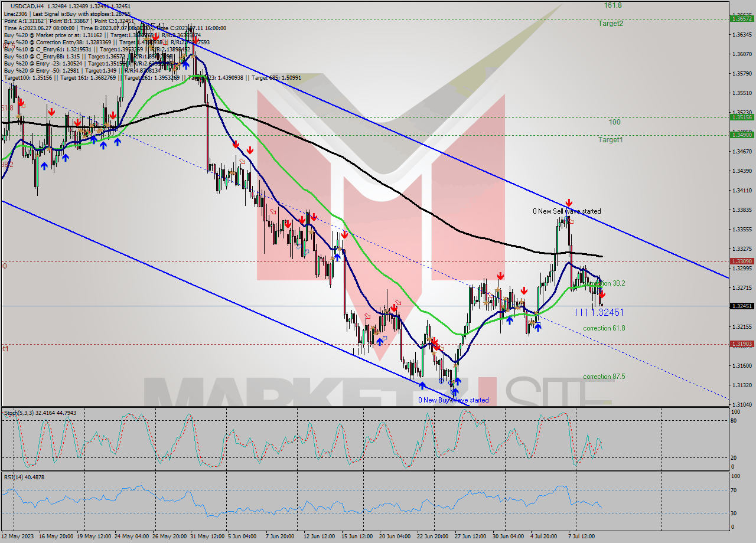The width and height of the screenshot is (756, 543).
Task: Click the blue 'I I I 1.32451' price label
Action: coord(599,312)
